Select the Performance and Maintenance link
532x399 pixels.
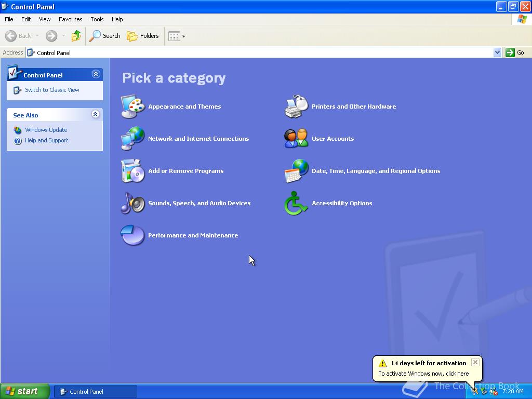[193, 235]
